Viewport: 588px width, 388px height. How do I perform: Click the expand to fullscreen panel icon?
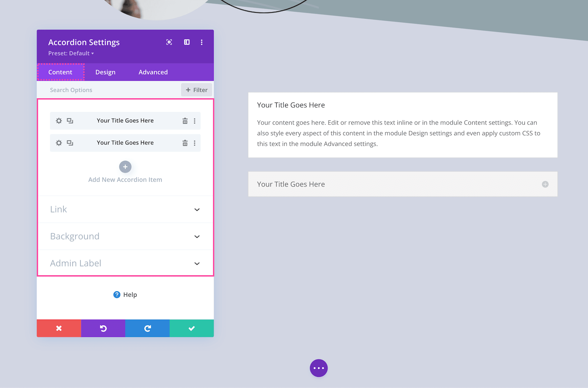click(x=169, y=42)
